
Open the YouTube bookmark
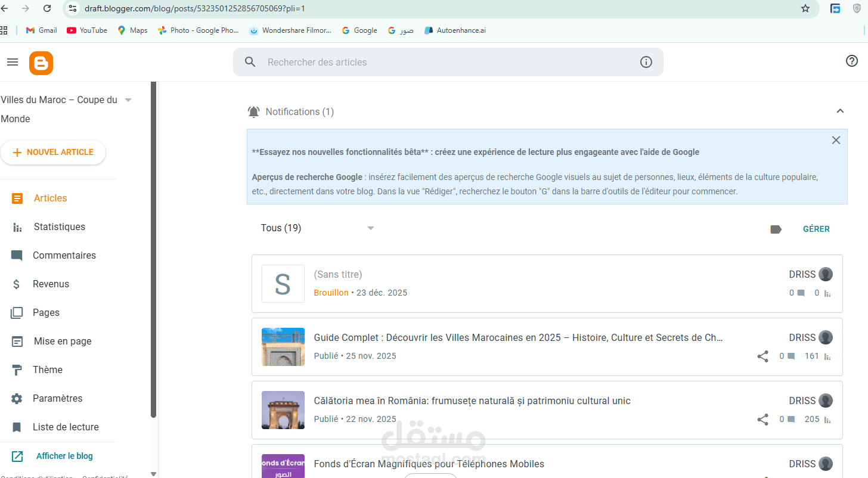pos(87,30)
